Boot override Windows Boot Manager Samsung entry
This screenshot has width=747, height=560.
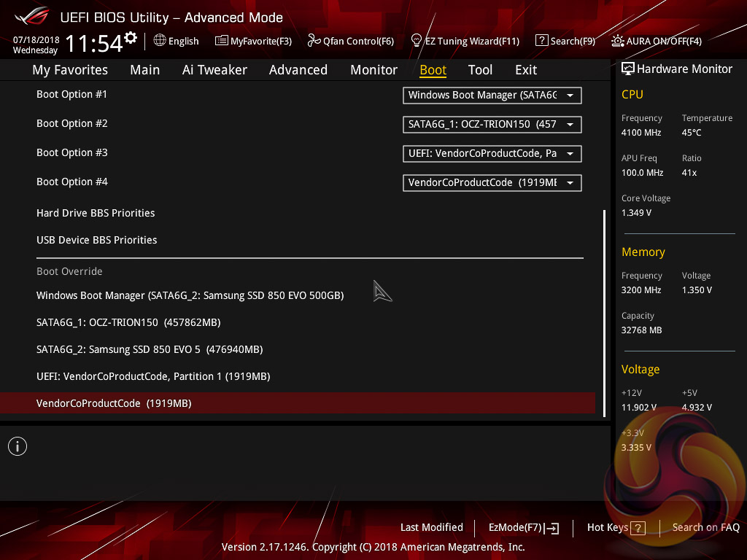click(x=190, y=295)
